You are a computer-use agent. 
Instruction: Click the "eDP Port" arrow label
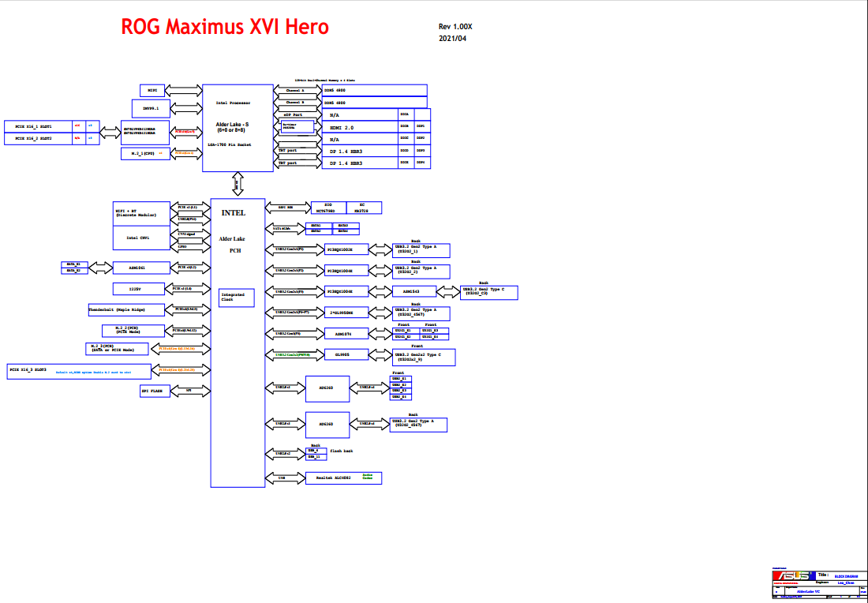pyautogui.click(x=292, y=114)
